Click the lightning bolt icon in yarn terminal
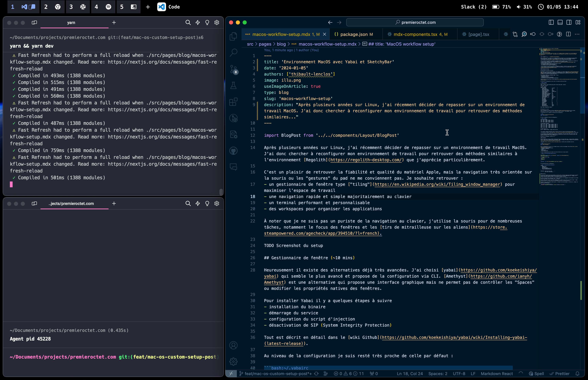The height and width of the screenshot is (380, 588). 198,22
